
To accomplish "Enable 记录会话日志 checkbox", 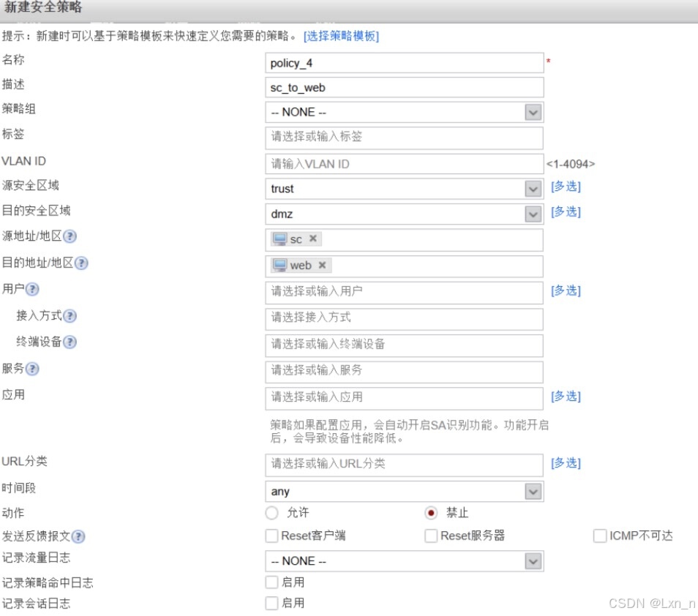I will coord(271,603).
